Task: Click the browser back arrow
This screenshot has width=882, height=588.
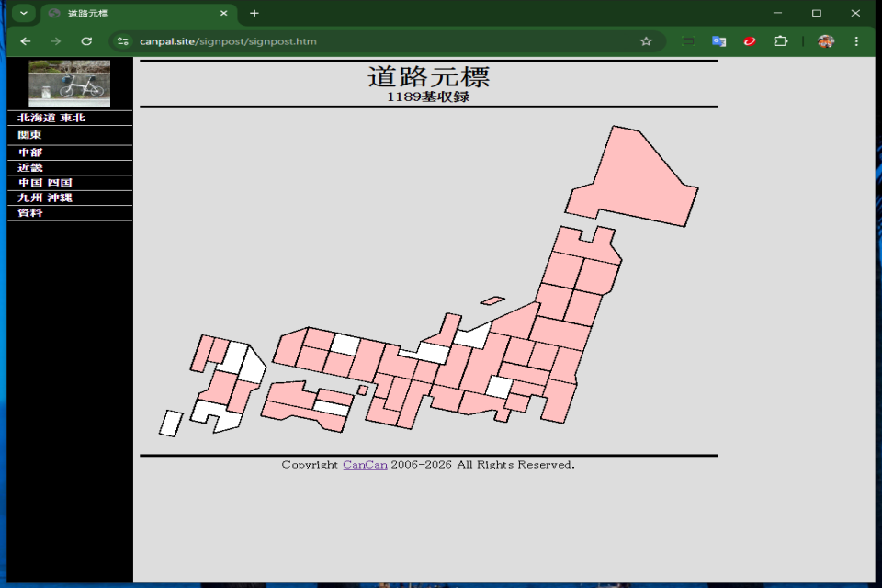Action: tap(26, 41)
